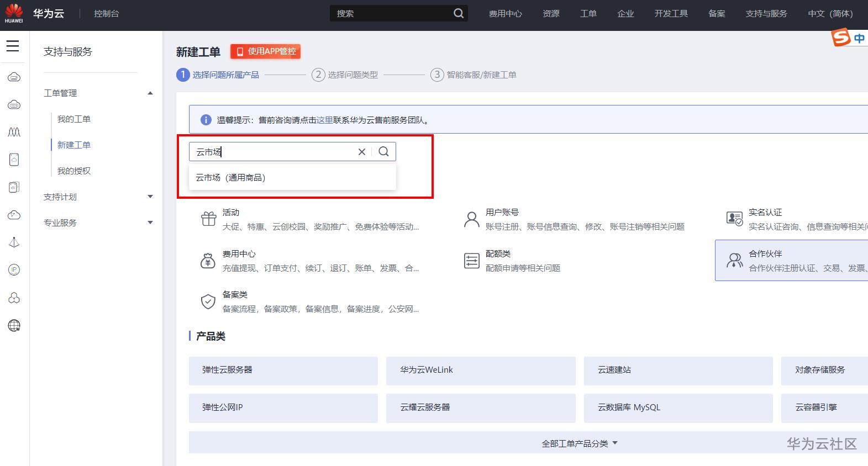
Task: Go to 控制台 console link
Action: [106, 13]
